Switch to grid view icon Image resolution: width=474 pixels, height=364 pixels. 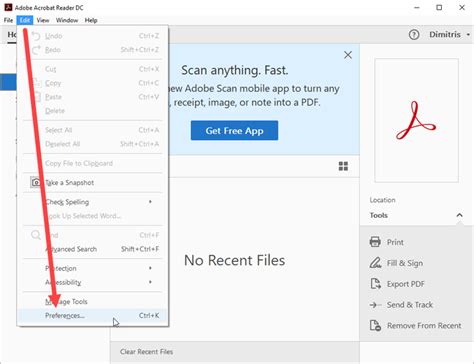pos(343,166)
